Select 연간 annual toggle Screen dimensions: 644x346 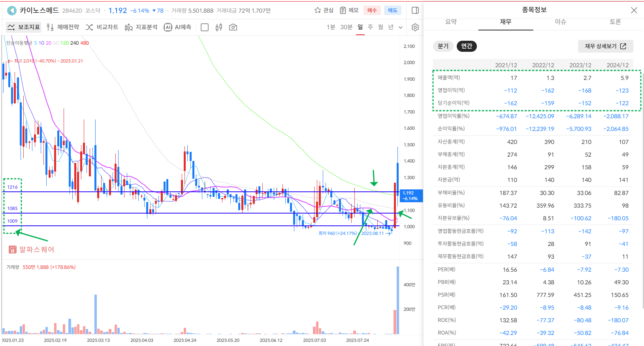467,46
